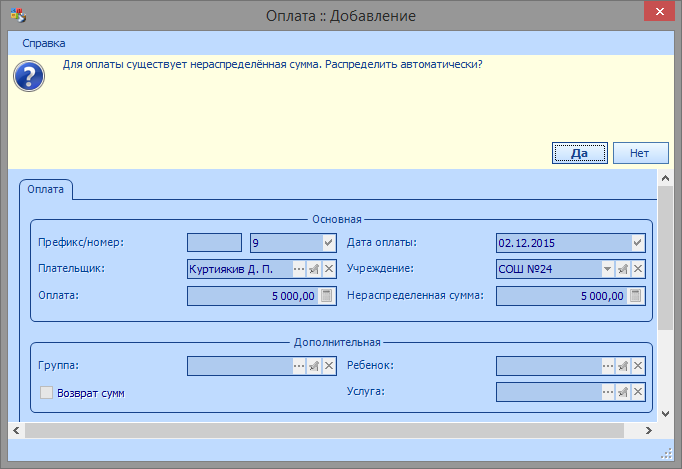Click the empty prefix input field
Image resolution: width=682 pixels, height=469 pixels.
click(x=214, y=242)
